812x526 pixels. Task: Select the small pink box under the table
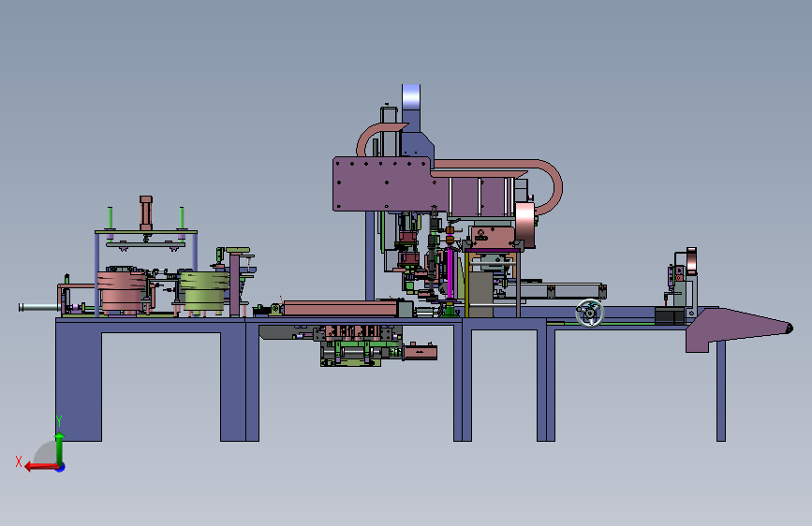tap(420, 353)
